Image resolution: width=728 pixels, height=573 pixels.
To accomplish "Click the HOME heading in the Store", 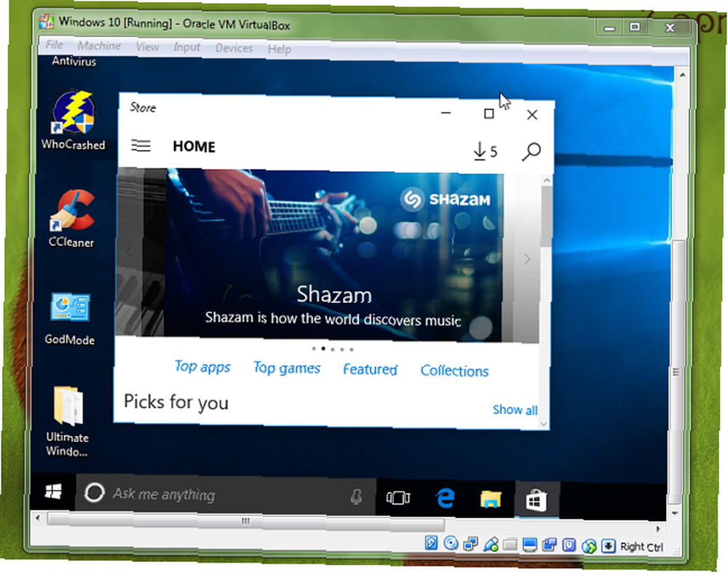I will [194, 147].
